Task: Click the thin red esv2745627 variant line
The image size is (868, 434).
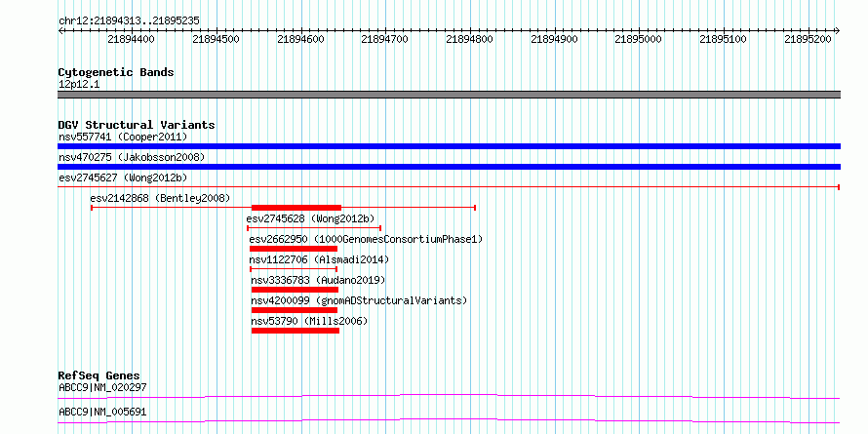Action: pyautogui.click(x=449, y=187)
